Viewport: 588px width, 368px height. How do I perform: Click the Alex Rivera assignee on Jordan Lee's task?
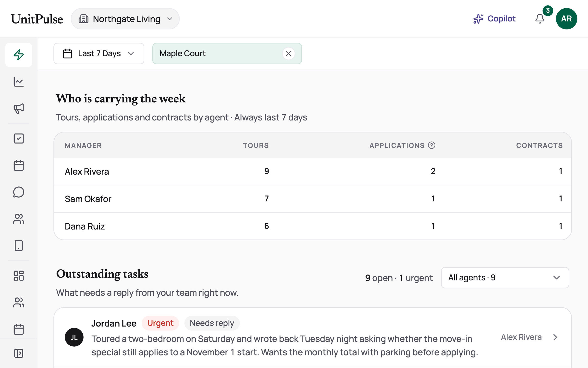tap(521, 337)
